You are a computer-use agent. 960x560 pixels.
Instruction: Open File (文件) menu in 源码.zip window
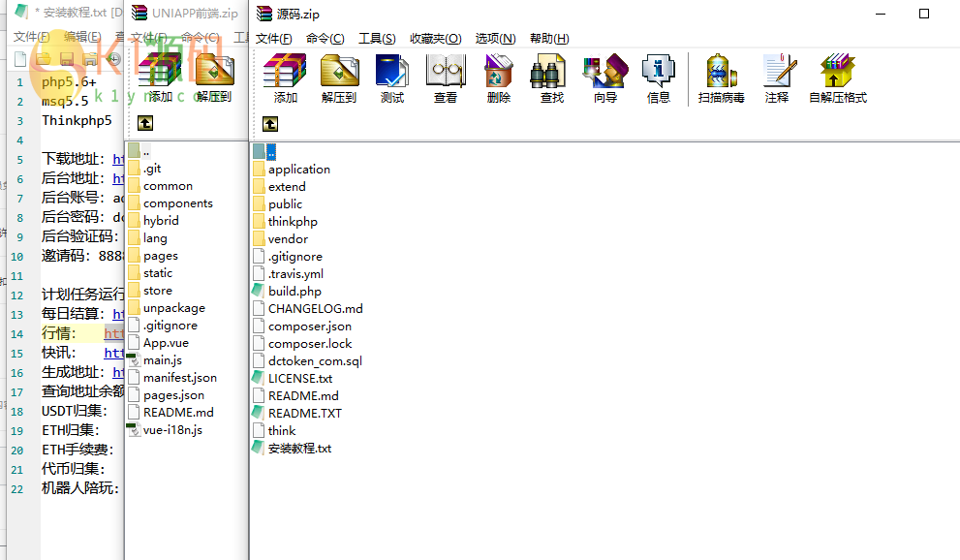pos(274,39)
